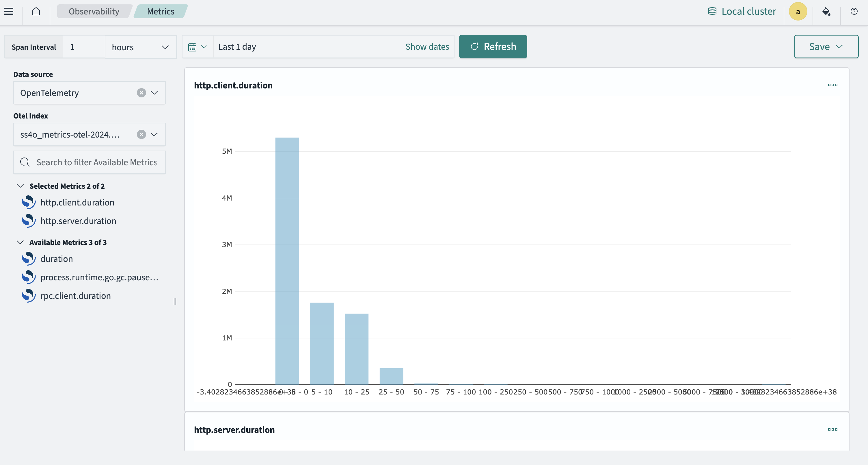This screenshot has height=465, width=868.
Task: Deselect the http.client.duration metric
Action: [77, 202]
